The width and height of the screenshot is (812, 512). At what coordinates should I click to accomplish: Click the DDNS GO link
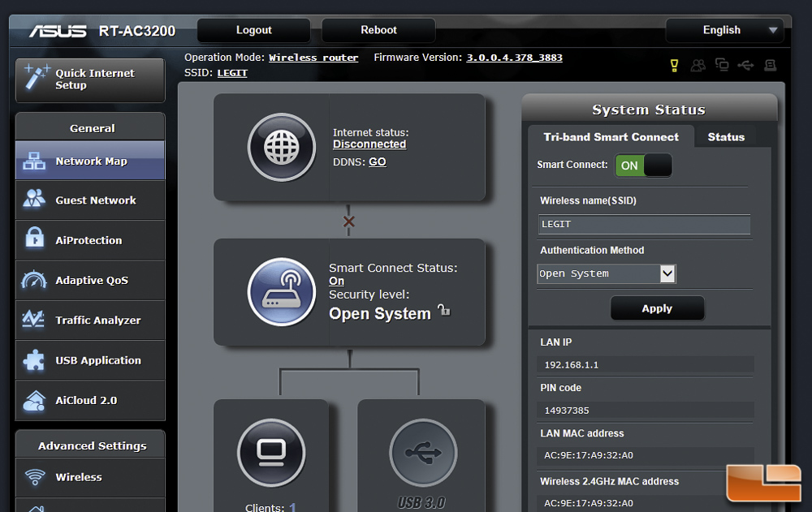click(x=377, y=162)
